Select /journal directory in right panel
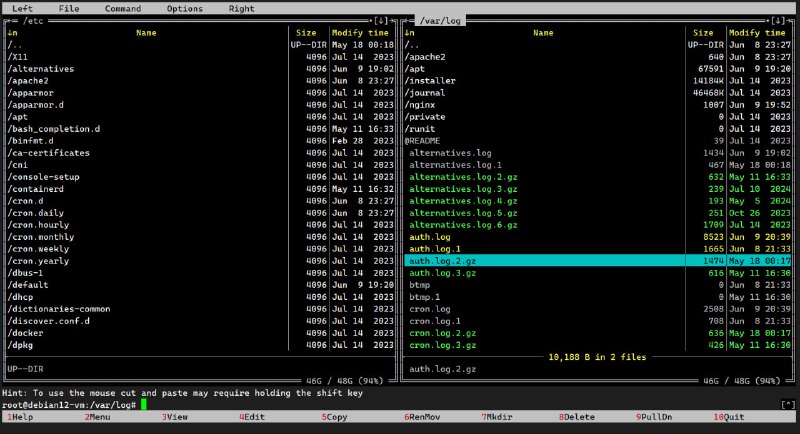800x434 pixels. pyautogui.click(x=544, y=93)
